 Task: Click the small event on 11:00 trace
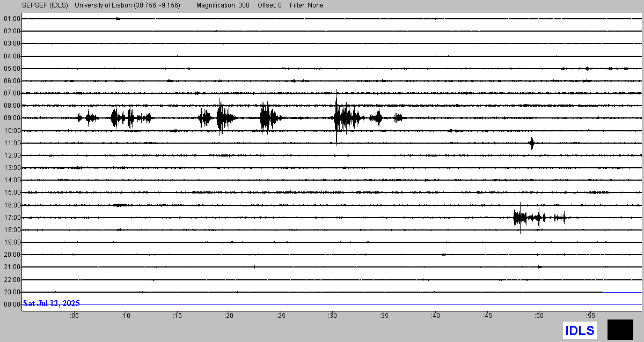(532, 143)
